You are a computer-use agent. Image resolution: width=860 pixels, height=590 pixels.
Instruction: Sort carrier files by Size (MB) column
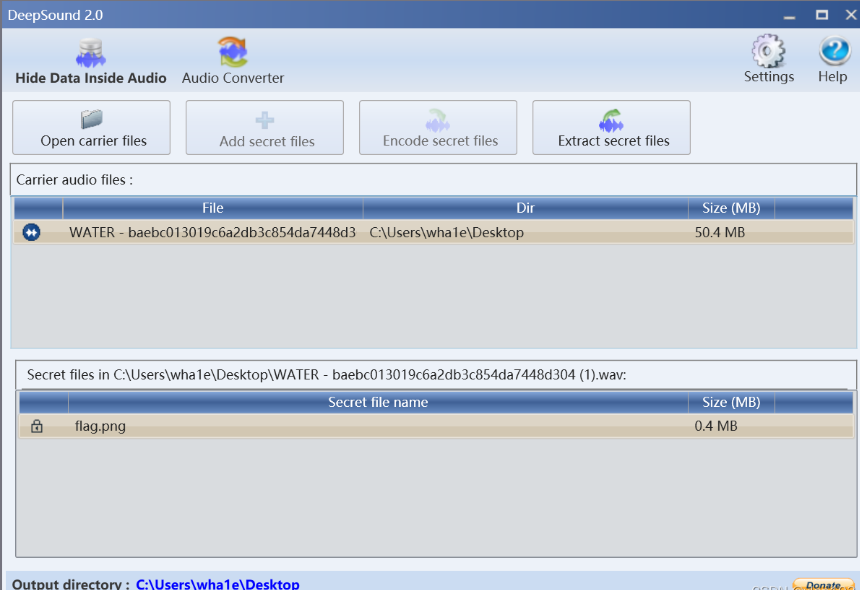(x=731, y=208)
